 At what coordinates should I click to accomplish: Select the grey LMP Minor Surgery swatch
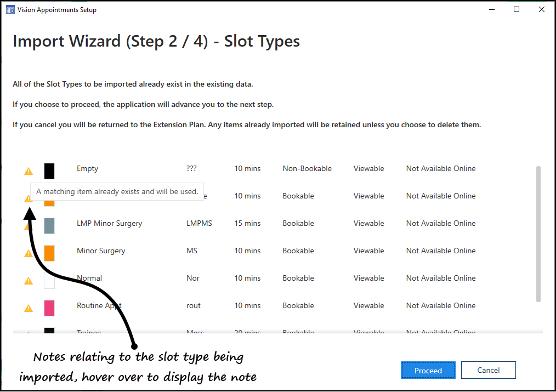point(49,225)
